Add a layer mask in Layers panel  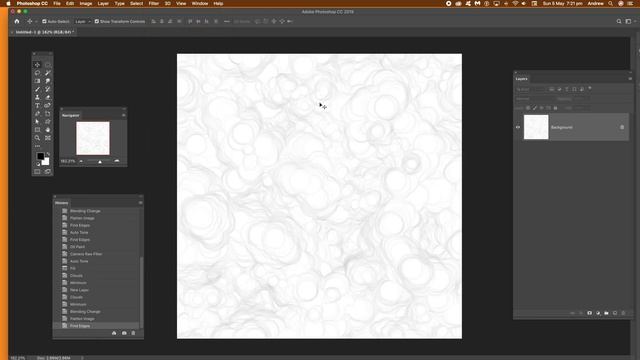click(x=589, y=313)
